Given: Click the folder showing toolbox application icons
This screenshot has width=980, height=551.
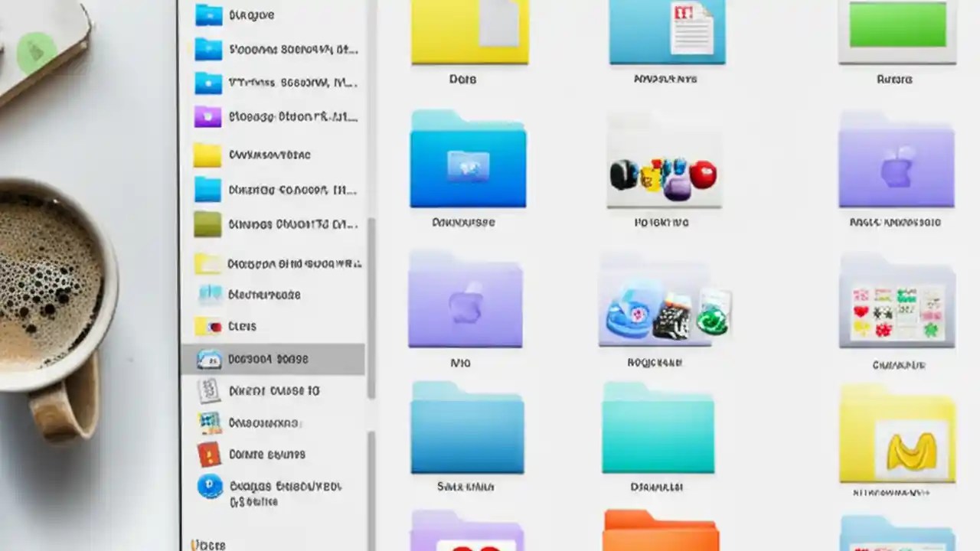Looking at the screenshot, I should (663, 165).
